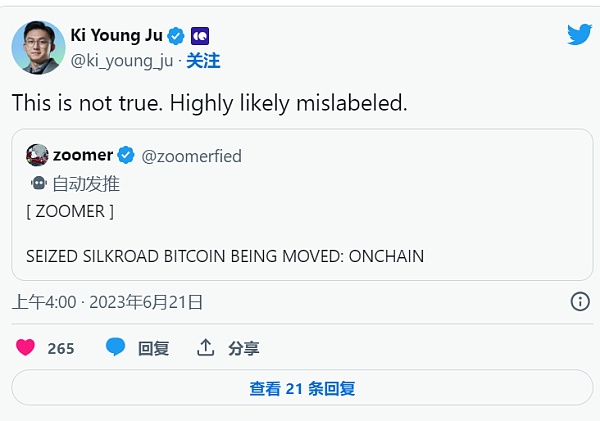600x421 pixels.
Task: Like the tweet with the heart icon
Action: [25, 348]
